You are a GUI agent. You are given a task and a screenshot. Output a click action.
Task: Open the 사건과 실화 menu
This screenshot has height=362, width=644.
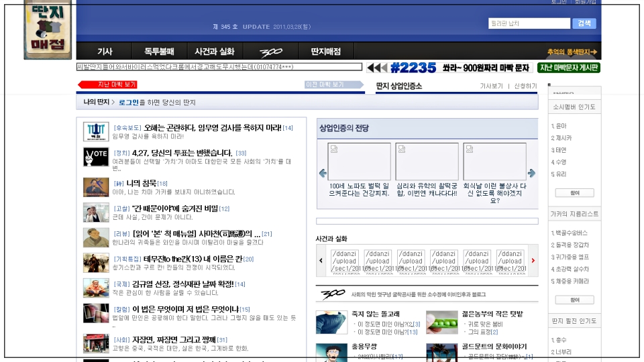tap(215, 52)
